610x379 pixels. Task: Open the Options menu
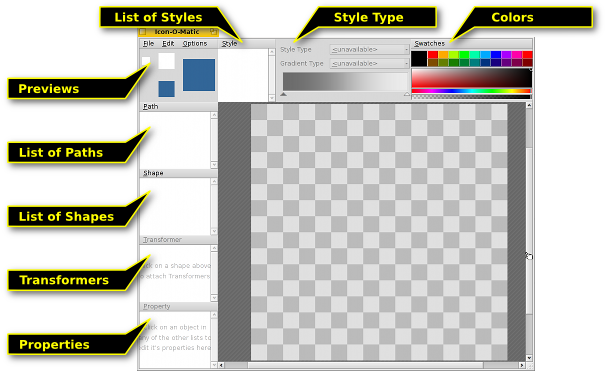pyautogui.click(x=195, y=44)
